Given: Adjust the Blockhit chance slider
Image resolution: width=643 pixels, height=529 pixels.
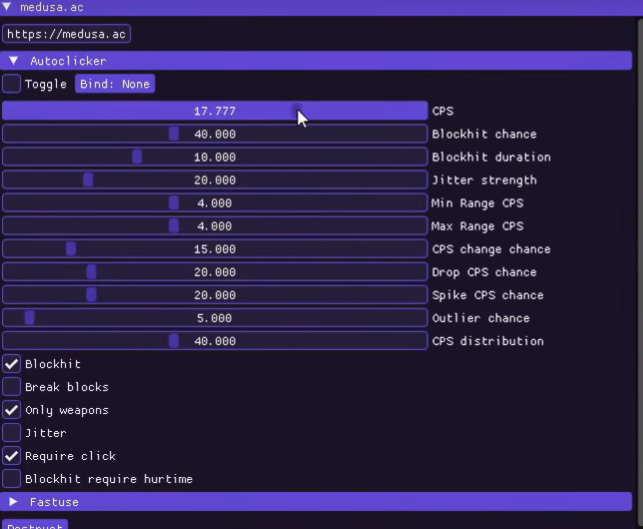Looking at the screenshot, I should click(214, 134).
